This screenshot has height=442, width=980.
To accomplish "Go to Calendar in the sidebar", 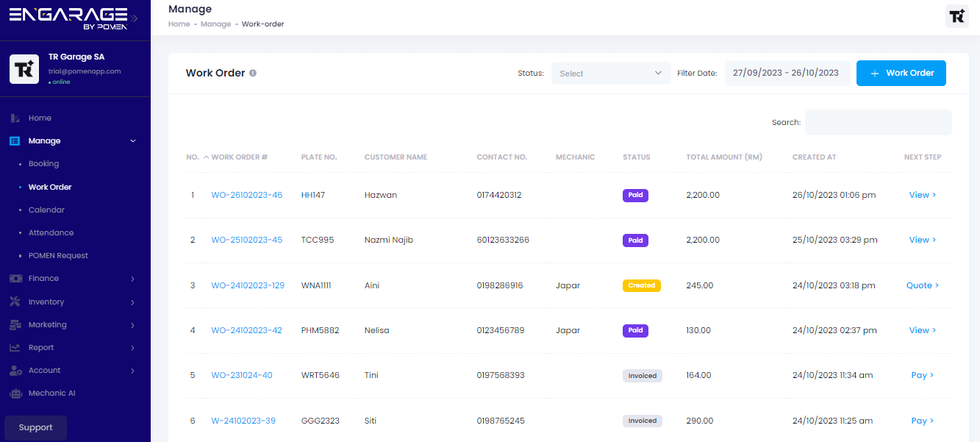I will point(46,210).
